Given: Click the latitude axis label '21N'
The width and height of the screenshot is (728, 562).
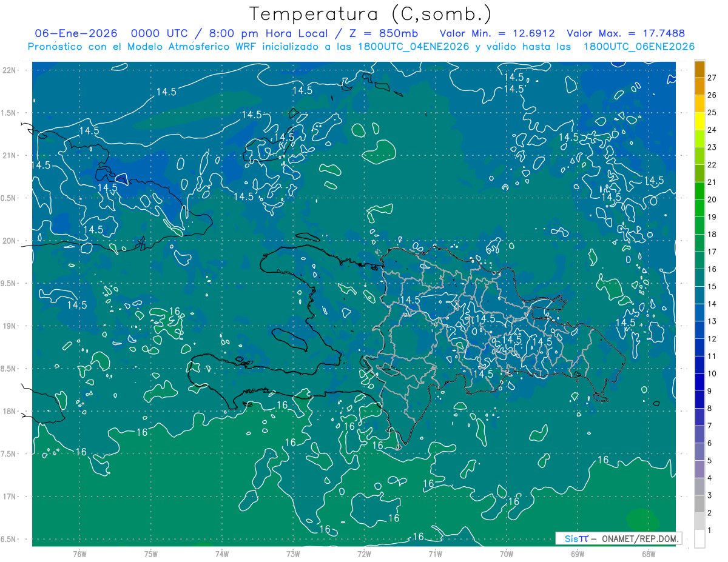Looking at the screenshot, I should 10,155.
